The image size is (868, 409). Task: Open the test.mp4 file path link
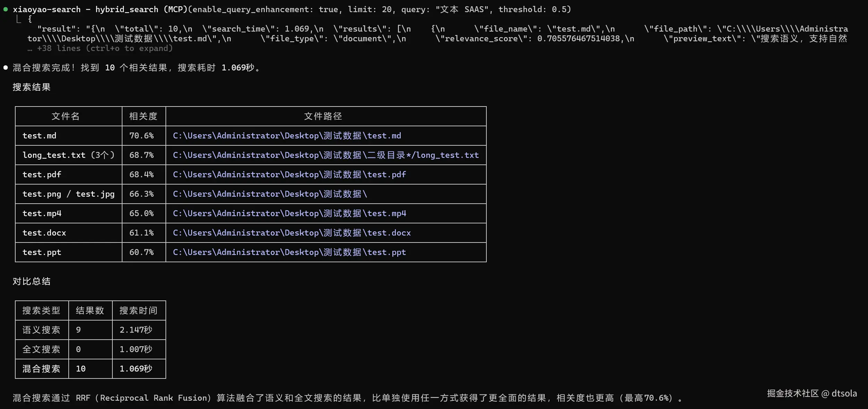289,213
